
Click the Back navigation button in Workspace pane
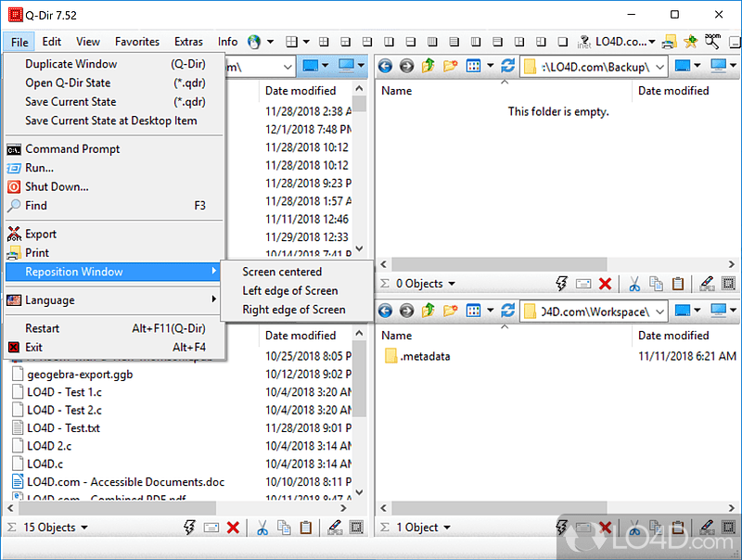384,311
